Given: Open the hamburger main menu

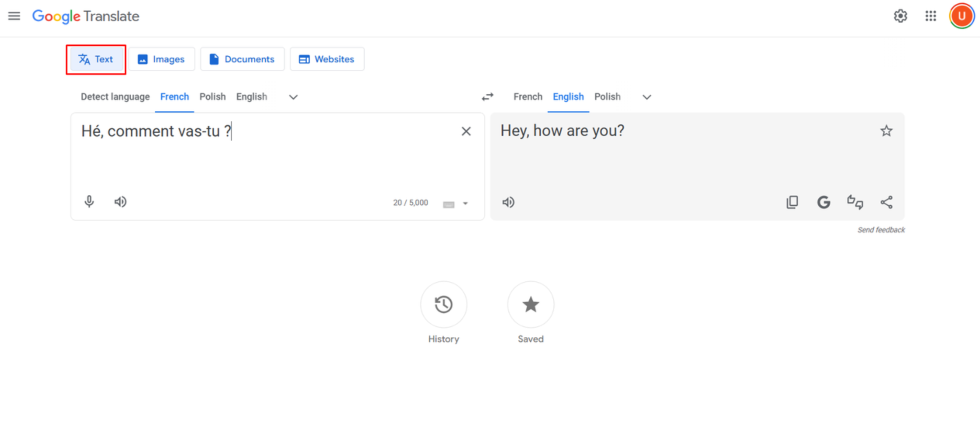Looking at the screenshot, I should (14, 16).
